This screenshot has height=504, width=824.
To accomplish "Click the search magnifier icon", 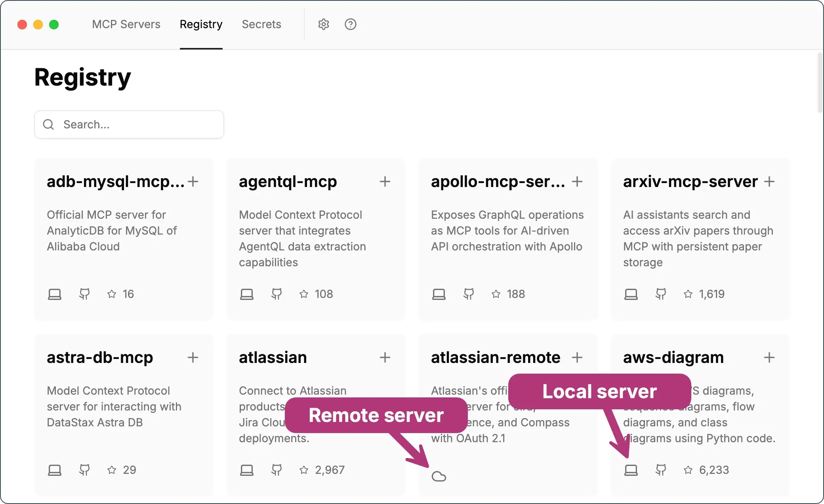I will pyautogui.click(x=48, y=124).
